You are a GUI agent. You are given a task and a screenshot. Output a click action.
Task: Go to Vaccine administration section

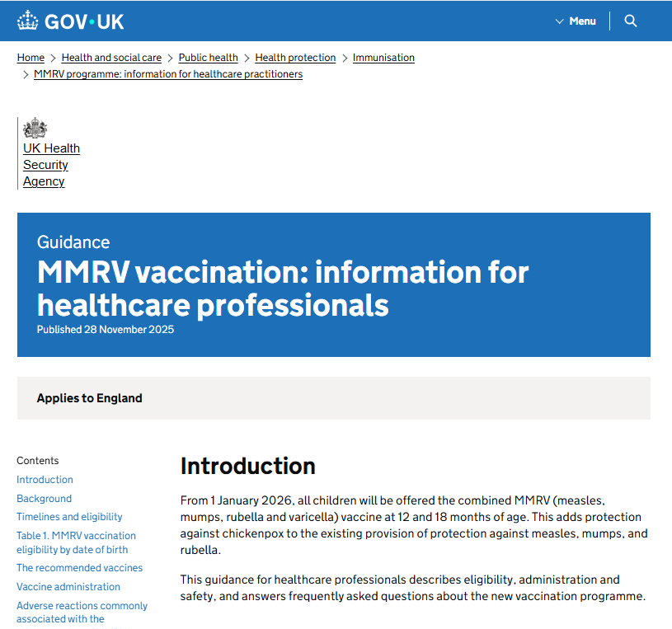tap(68, 587)
